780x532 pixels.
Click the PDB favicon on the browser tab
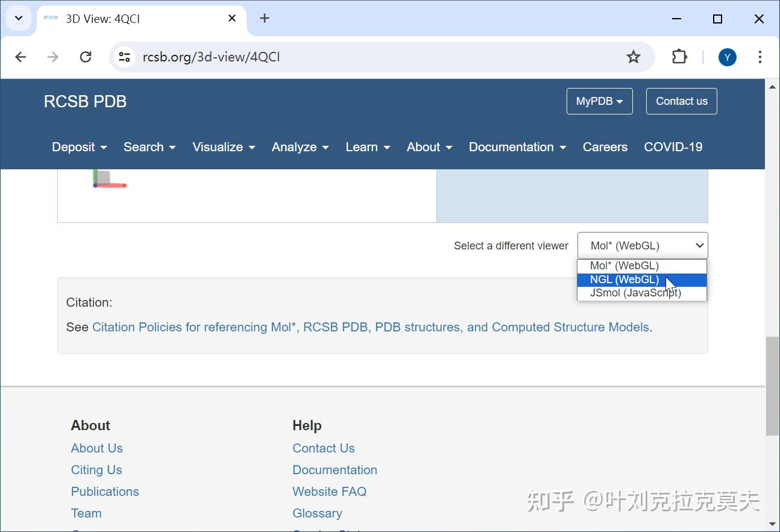tap(51, 18)
